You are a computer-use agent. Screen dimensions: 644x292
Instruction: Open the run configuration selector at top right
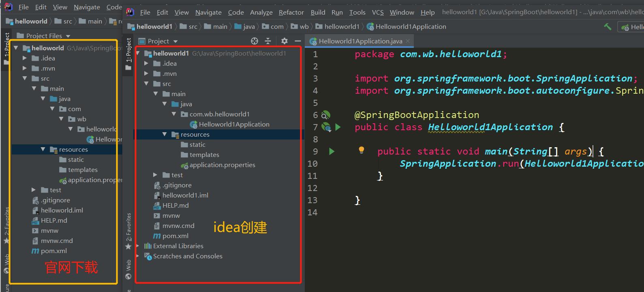(631, 27)
